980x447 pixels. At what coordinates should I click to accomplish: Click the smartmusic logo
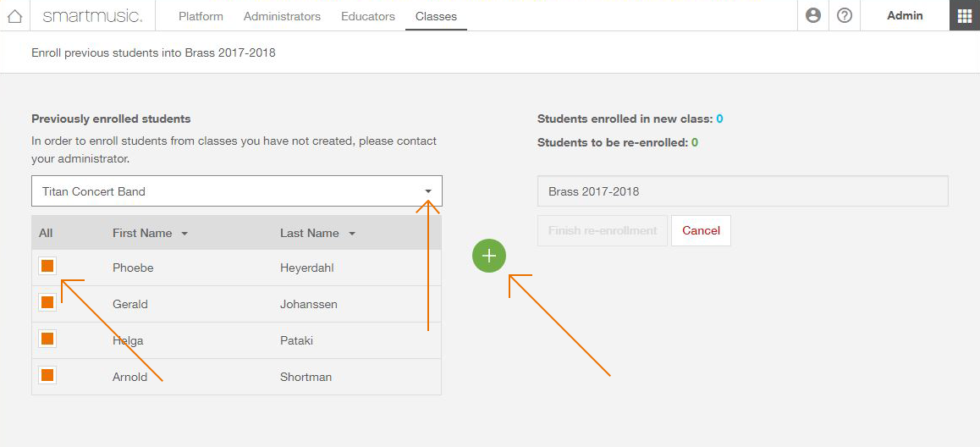click(92, 16)
